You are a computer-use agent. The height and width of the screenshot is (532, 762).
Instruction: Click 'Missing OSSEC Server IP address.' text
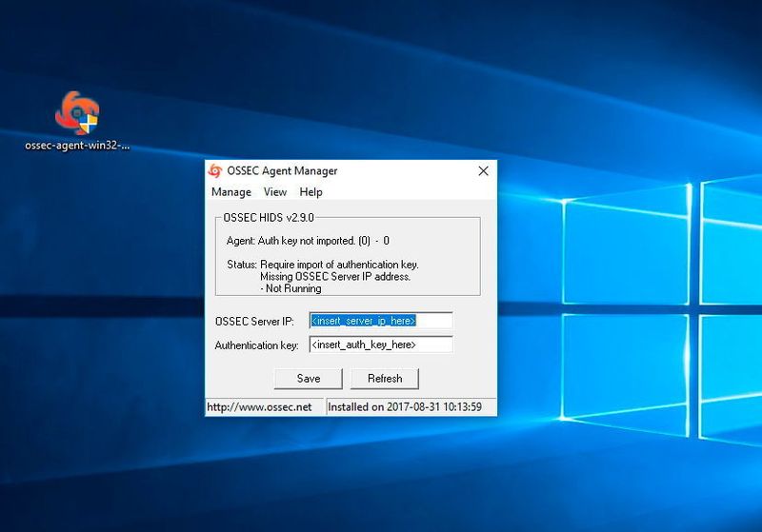(x=335, y=277)
